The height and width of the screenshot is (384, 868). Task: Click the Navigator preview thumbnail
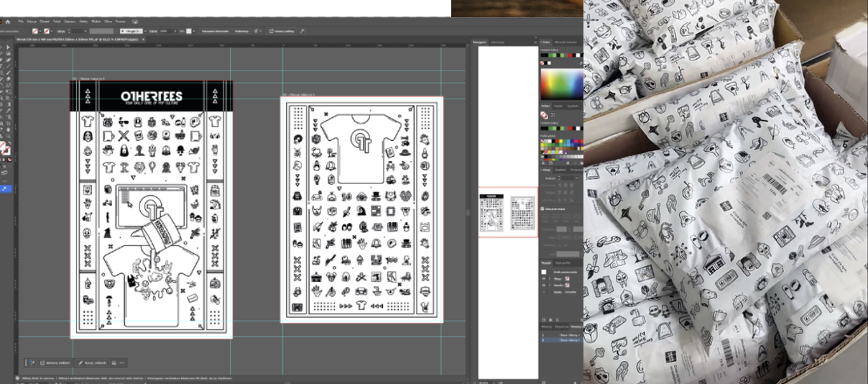pyautogui.click(x=508, y=212)
